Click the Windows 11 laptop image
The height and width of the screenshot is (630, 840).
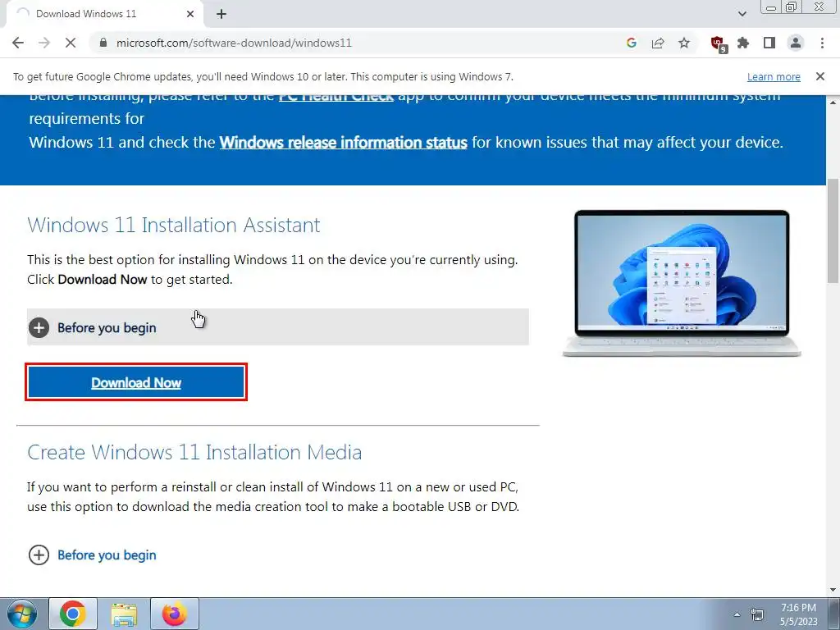(682, 283)
